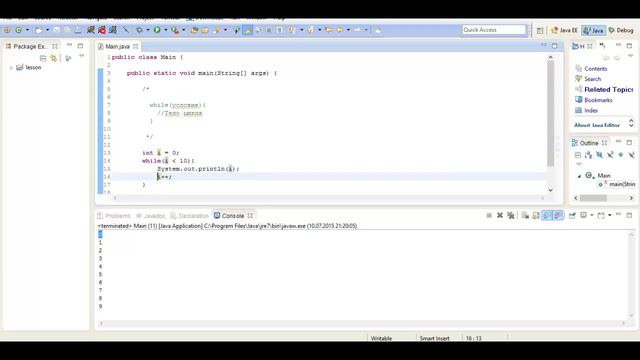This screenshot has height=360, width=640.
Task: Click the Contents icon in Help view
Action: click(x=578, y=69)
